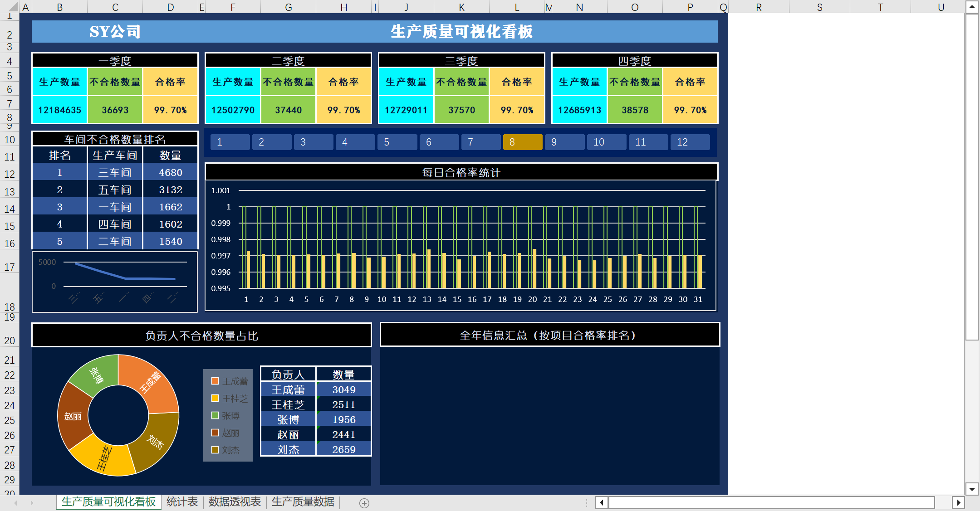Select month 8 slicer button
This screenshot has width=980, height=511.
(522, 142)
